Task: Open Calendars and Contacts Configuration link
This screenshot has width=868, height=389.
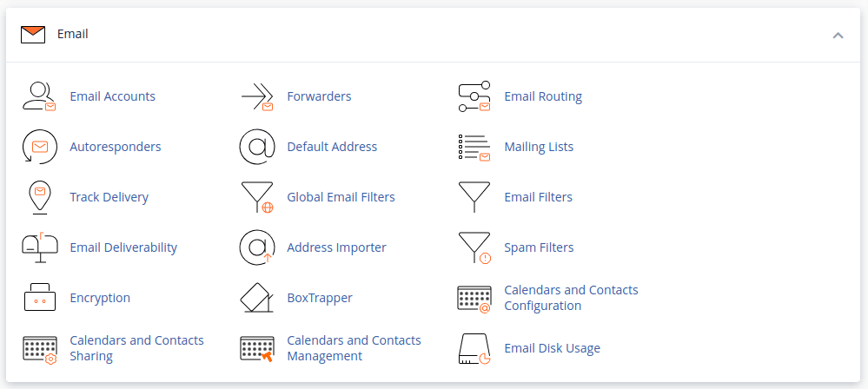Action: (571, 298)
